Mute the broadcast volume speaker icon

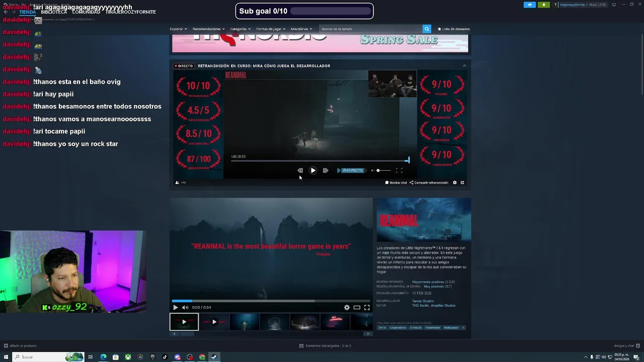[x=372, y=170]
